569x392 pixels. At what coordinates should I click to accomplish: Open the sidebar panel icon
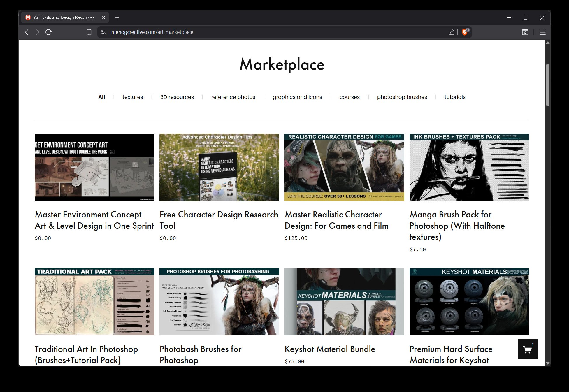point(525,32)
